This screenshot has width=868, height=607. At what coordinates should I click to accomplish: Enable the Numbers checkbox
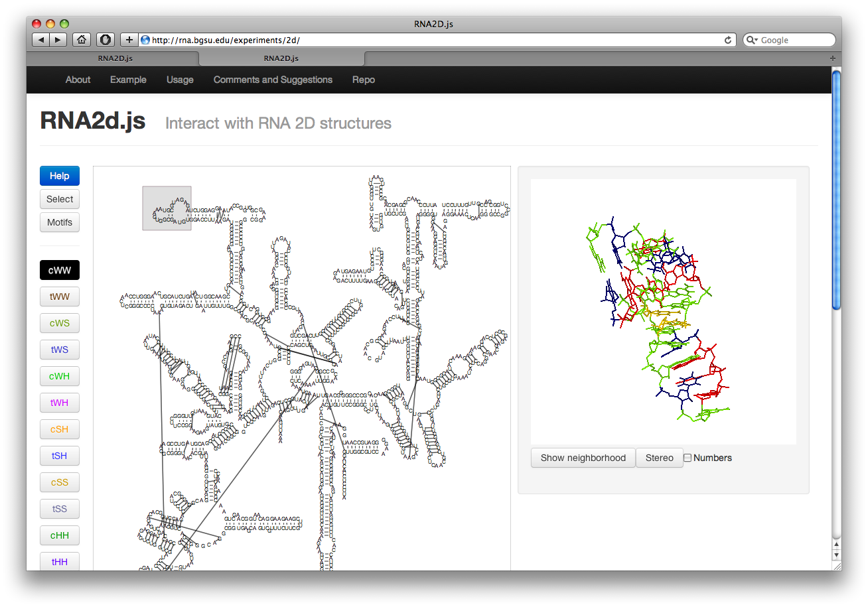(687, 458)
